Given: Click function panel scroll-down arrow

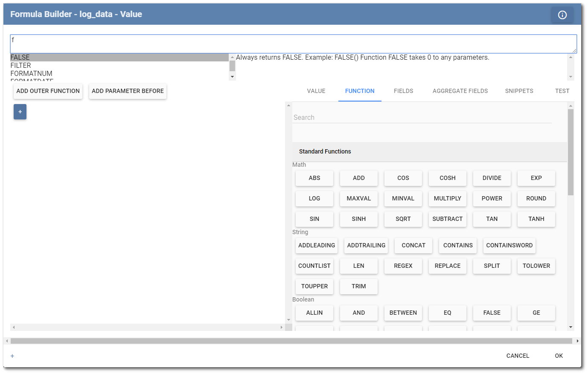Looking at the screenshot, I should [x=571, y=327].
